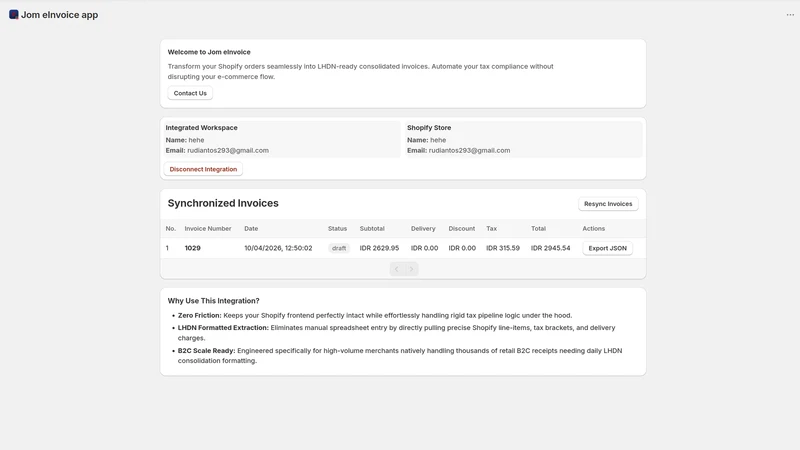Export JSON for invoice 1029

607,248
